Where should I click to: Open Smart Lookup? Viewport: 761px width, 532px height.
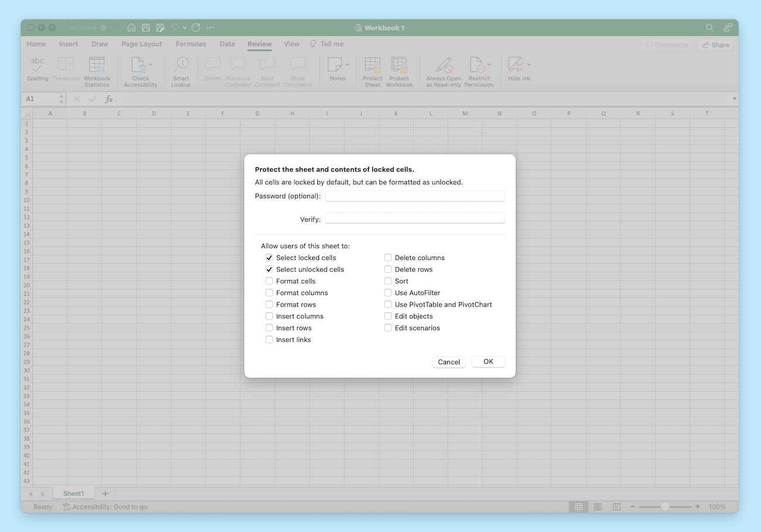click(180, 70)
